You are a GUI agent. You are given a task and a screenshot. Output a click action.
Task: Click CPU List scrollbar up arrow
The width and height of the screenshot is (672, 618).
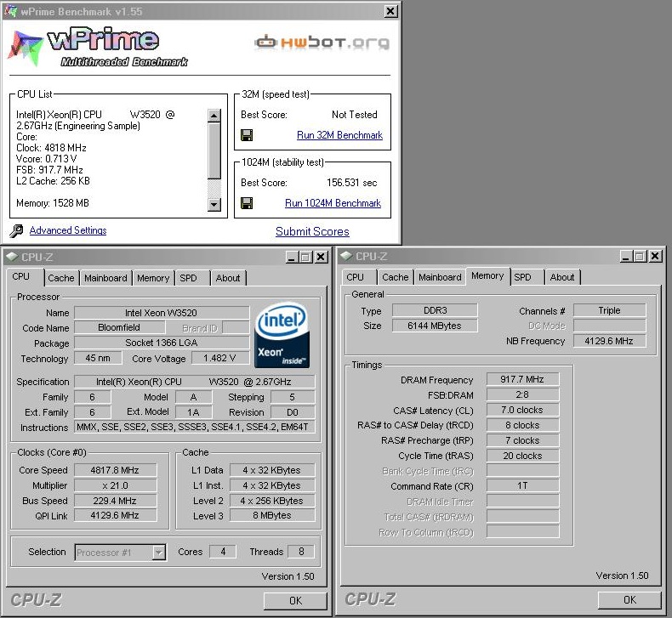(214, 116)
